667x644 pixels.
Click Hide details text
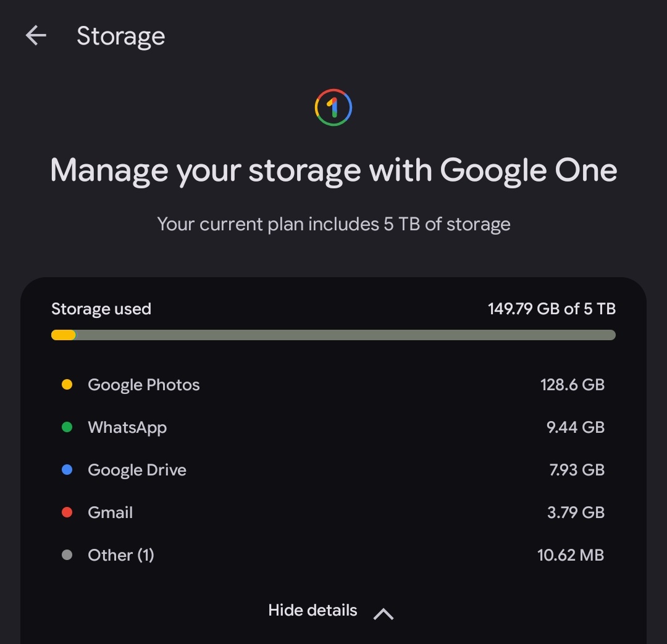coord(313,610)
